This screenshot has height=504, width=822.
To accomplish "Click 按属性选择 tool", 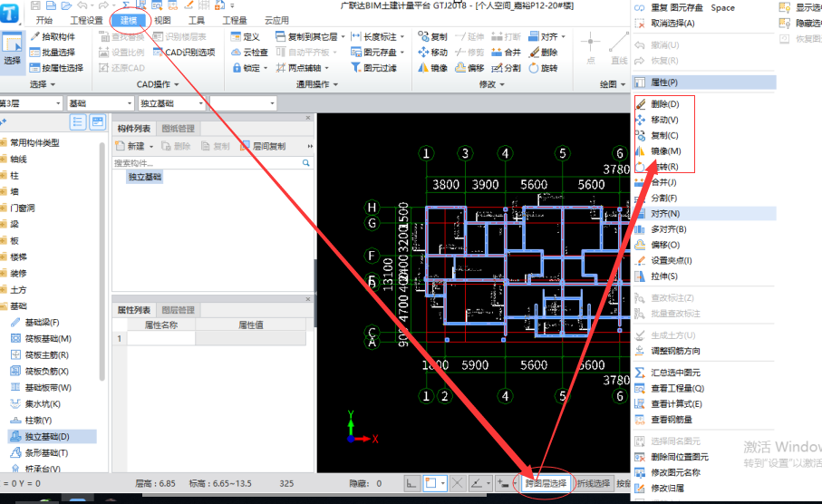I will (56, 68).
